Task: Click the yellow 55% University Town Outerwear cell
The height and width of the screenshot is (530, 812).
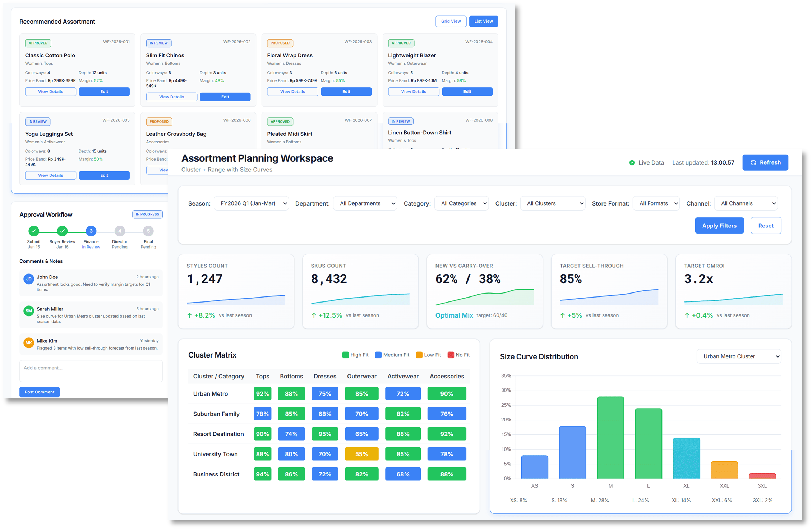Action: point(361,454)
